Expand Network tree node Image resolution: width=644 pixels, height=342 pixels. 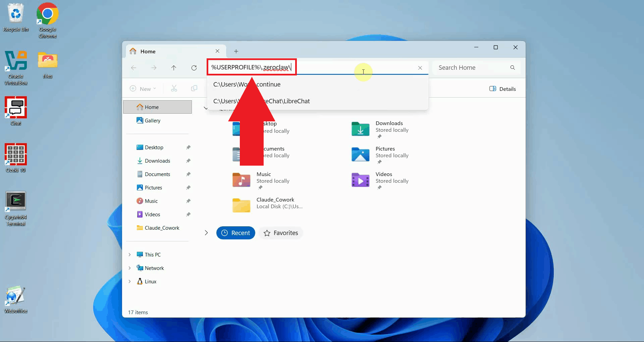pyautogui.click(x=129, y=268)
